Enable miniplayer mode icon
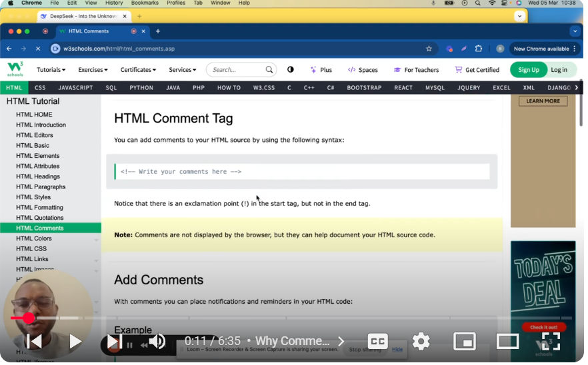Screen dimensions: 588x365 (x=464, y=341)
